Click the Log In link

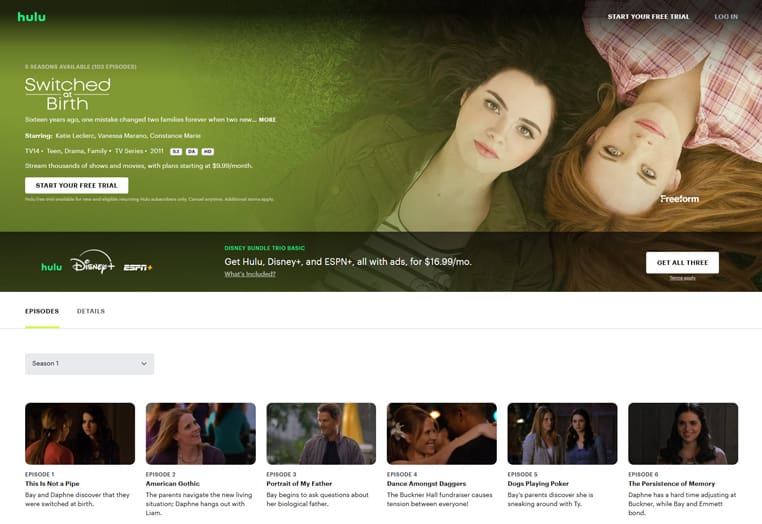tap(726, 17)
